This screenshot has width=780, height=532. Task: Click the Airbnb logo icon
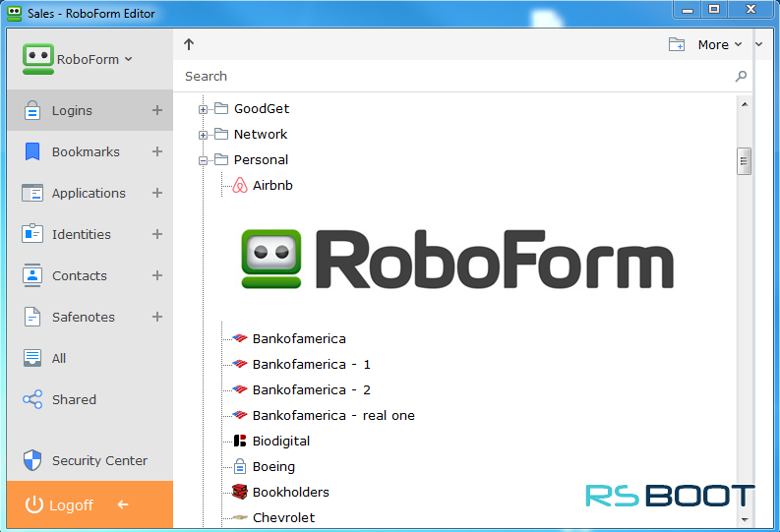(240, 185)
